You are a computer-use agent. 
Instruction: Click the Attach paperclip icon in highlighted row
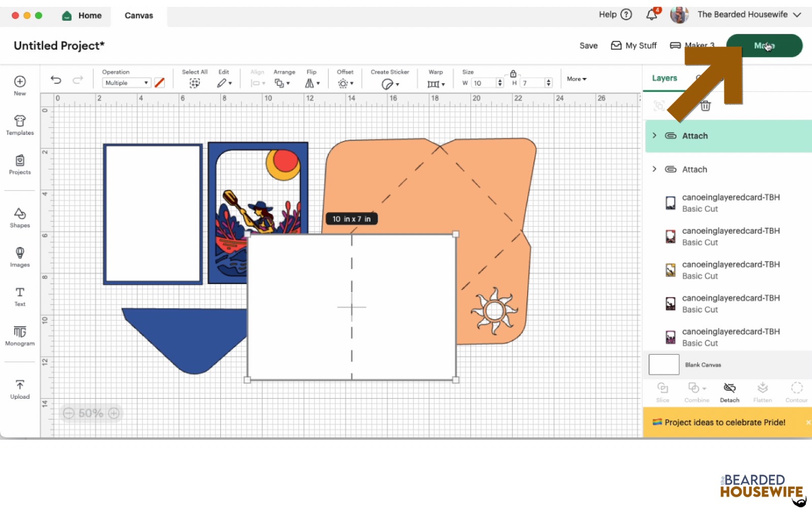click(670, 135)
